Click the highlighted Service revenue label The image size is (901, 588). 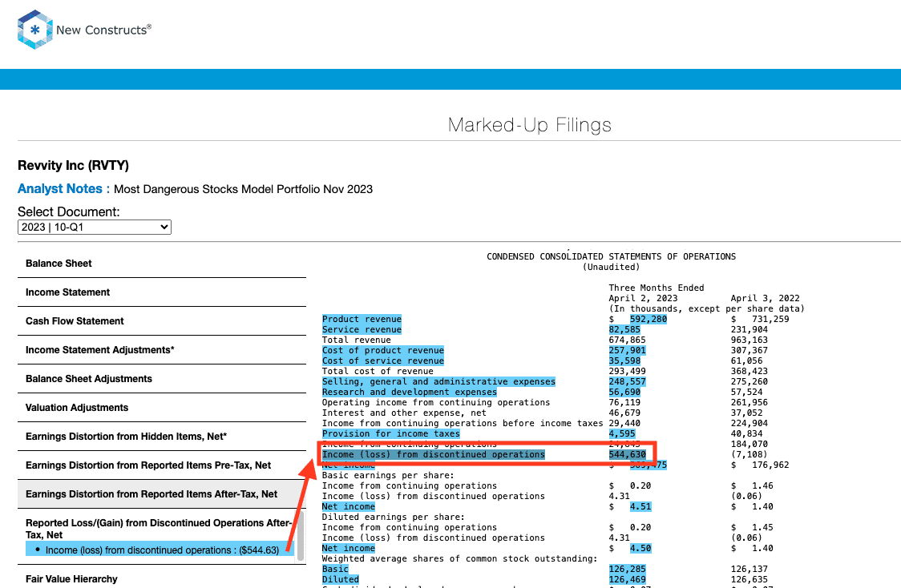362,329
